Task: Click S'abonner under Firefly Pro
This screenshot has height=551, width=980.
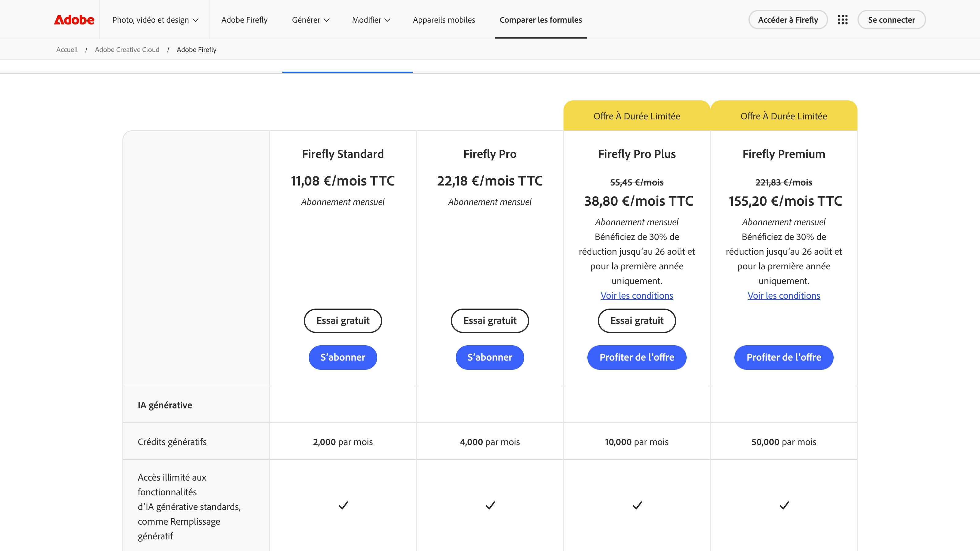Action: [490, 358]
